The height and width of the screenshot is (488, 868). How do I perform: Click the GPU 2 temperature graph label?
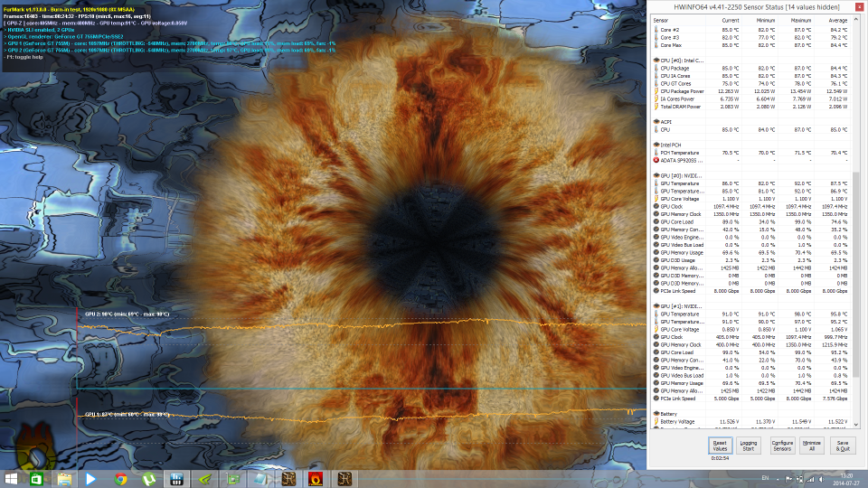127,314
